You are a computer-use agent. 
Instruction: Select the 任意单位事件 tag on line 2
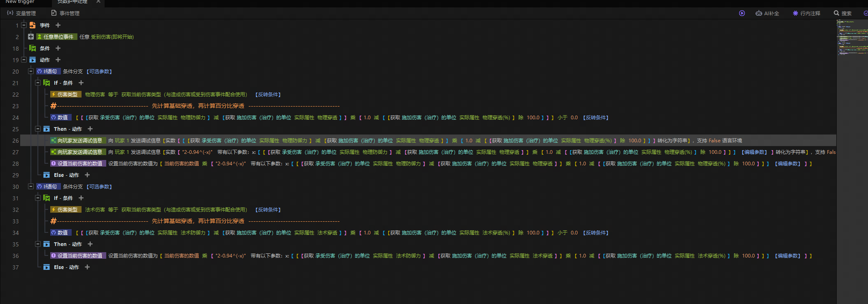(57, 37)
